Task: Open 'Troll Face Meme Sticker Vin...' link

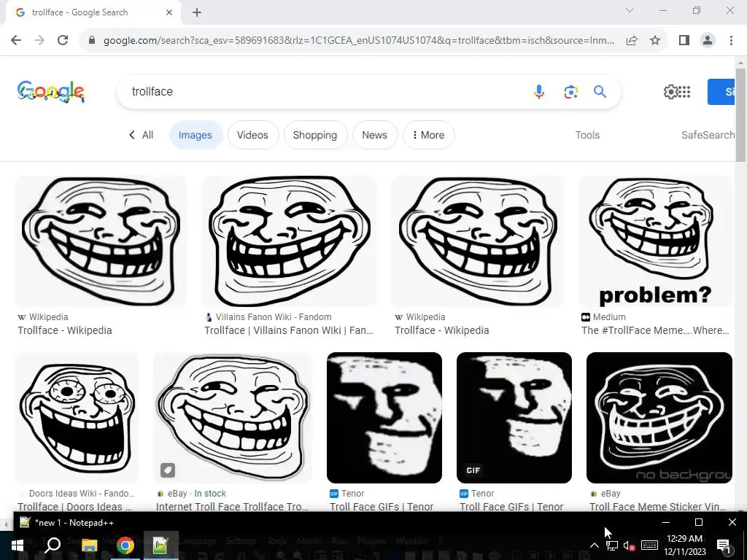Action: [657, 507]
